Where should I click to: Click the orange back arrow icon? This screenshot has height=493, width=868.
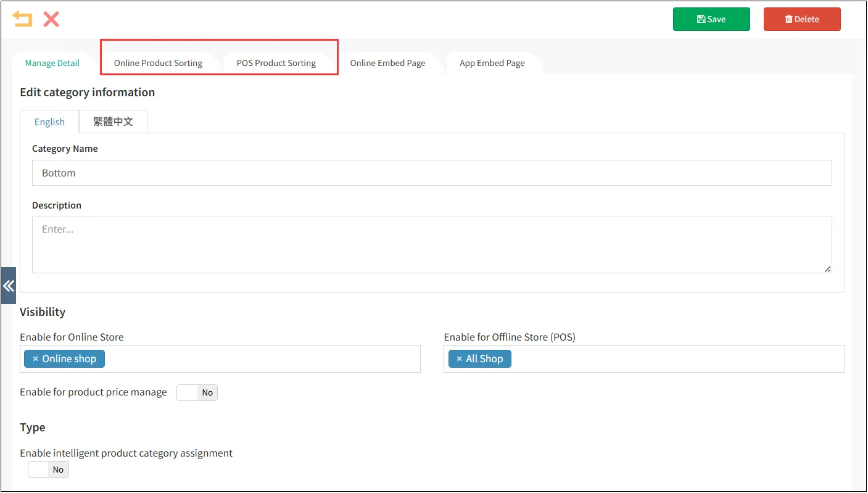click(22, 19)
